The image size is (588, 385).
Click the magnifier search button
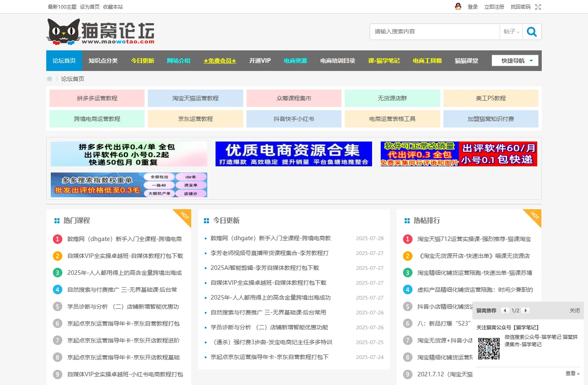tap(532, 32)
